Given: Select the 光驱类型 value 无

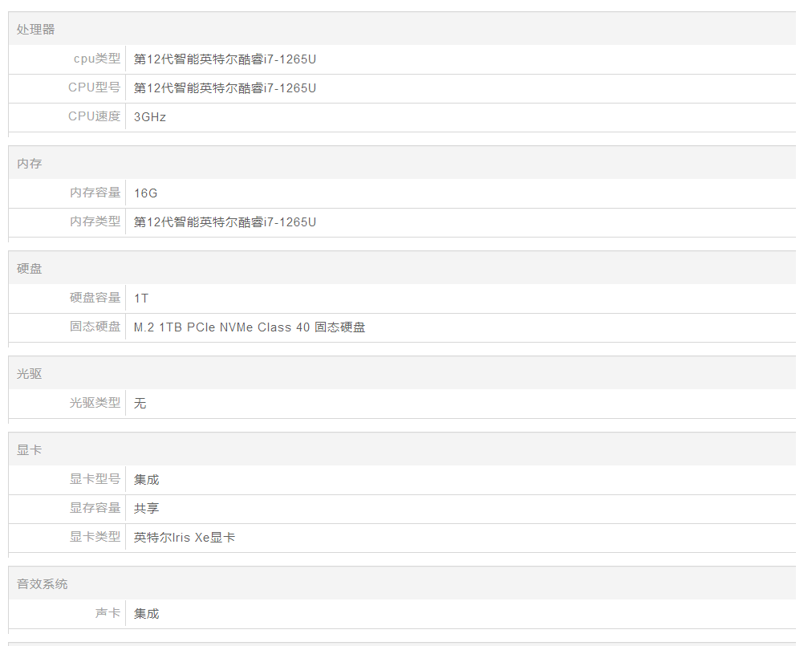Looking at the screenshot, I should pyautogui.click(x=140, y=404).
